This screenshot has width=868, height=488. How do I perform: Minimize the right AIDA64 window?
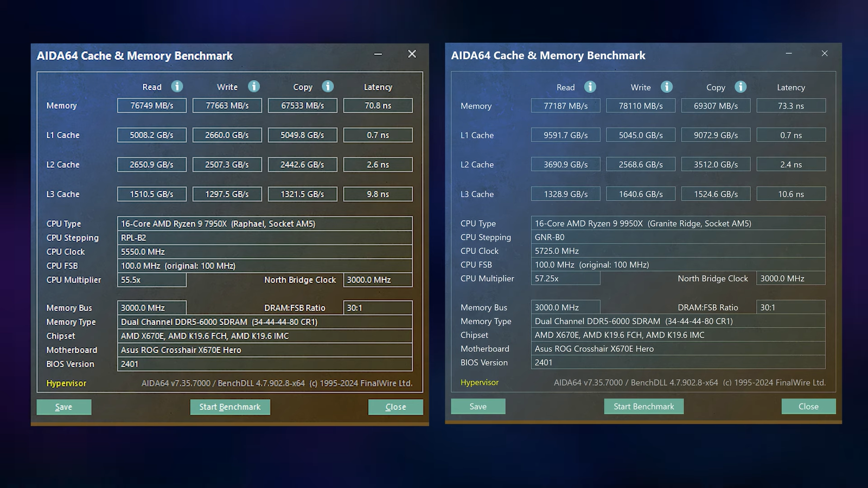coord(789,54)
